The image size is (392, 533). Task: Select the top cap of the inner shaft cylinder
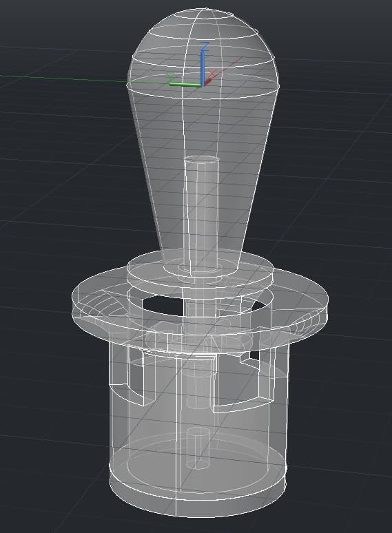202,159
